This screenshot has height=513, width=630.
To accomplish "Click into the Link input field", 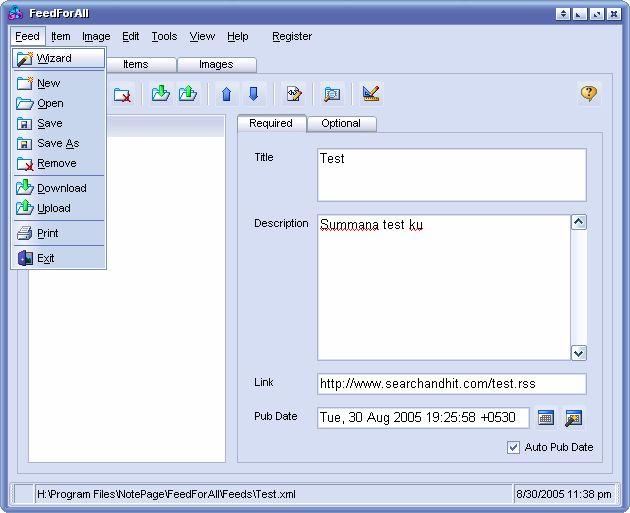I will pyautogui.click(x=451, y=384).
